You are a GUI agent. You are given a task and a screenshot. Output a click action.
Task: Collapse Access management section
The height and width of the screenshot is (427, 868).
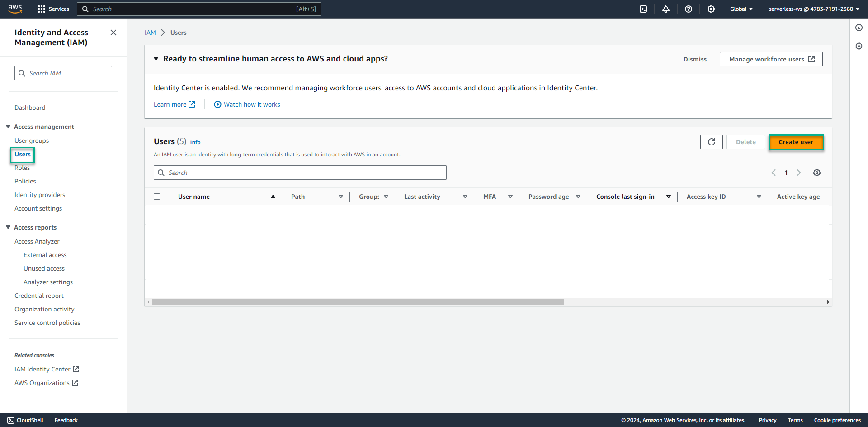pos(8,127)
